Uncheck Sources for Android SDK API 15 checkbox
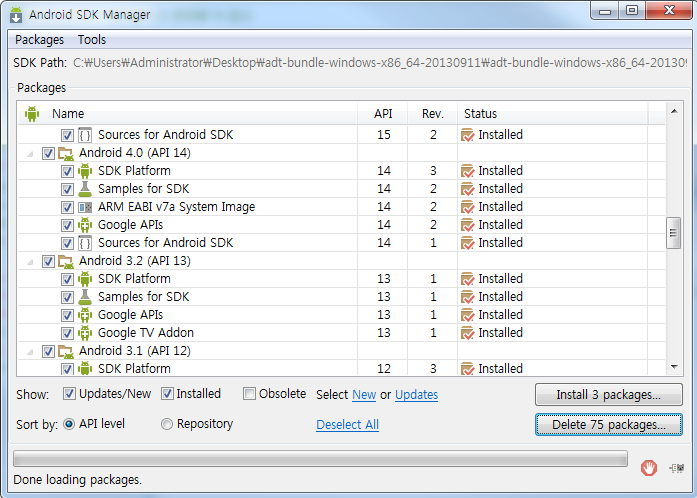 coord(67,135)
